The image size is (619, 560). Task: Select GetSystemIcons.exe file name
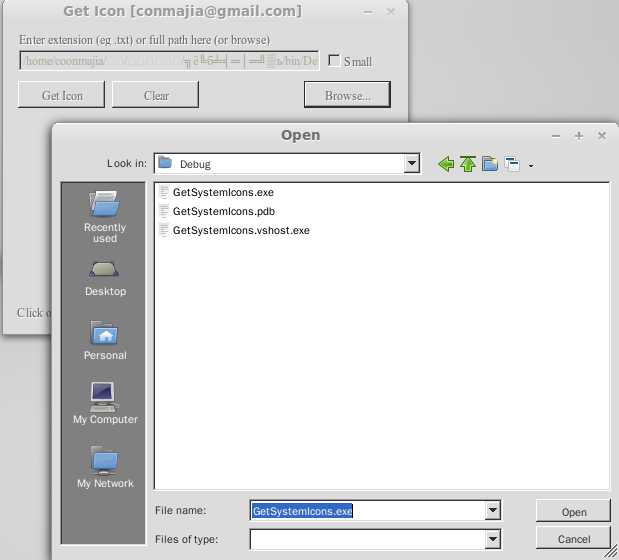[223, 192]
